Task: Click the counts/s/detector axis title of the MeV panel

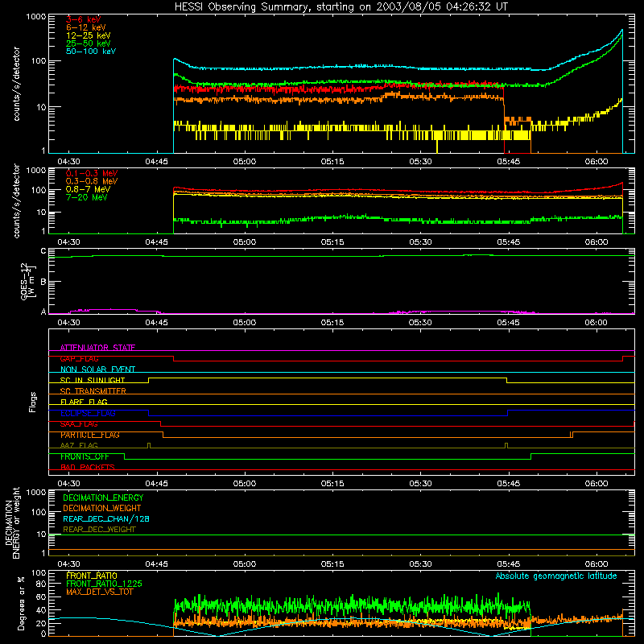Action: (16, 200)
